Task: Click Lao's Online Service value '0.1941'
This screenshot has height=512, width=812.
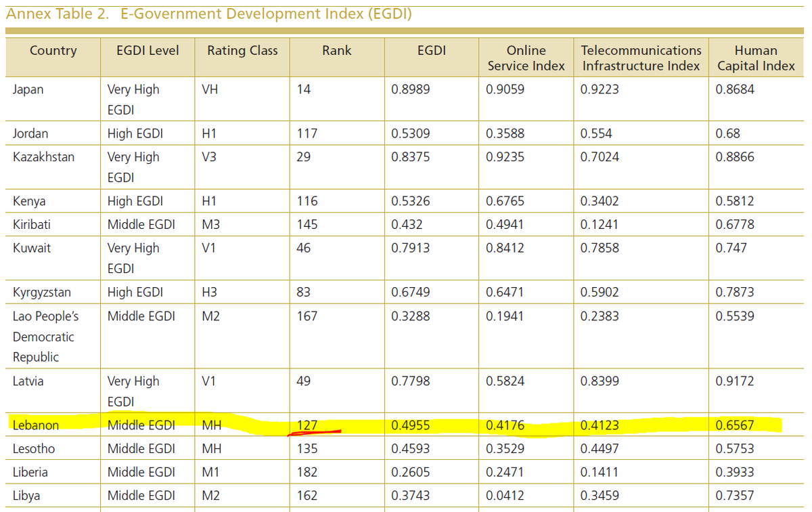Action: (x=505, y=316)
